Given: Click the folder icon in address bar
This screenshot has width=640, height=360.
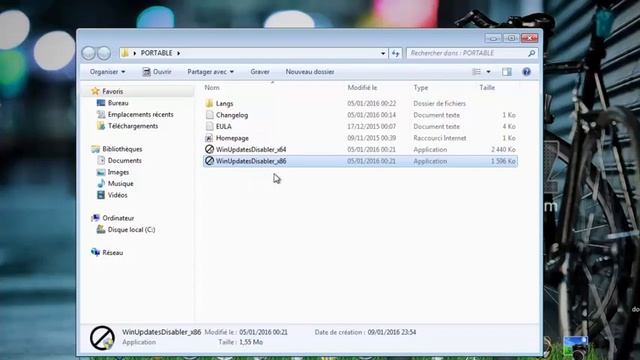Looking at the screenshot, I should pyautogui.click(x=125, y=53).
